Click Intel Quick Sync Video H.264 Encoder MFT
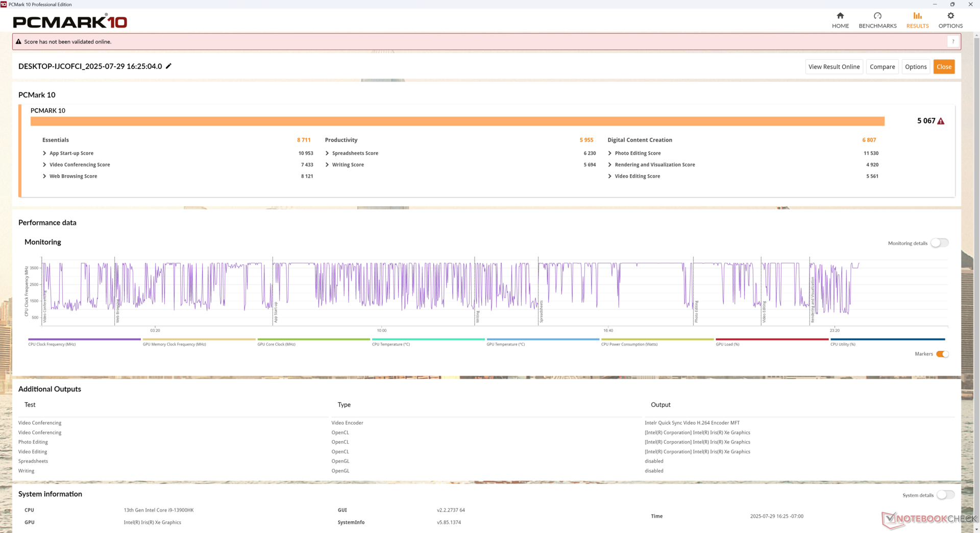The width and height of the screenshot is (980, 533). (692, 423)
